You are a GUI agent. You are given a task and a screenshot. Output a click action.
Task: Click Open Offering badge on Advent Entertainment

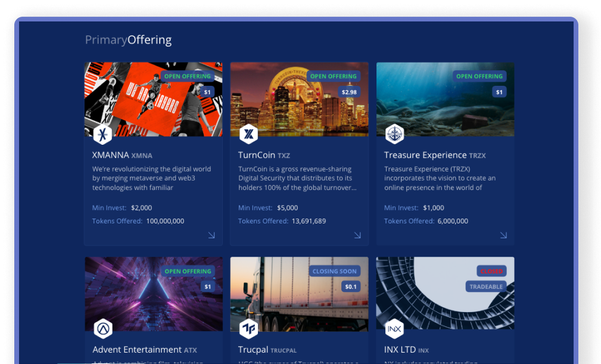[x=188, y=271]
